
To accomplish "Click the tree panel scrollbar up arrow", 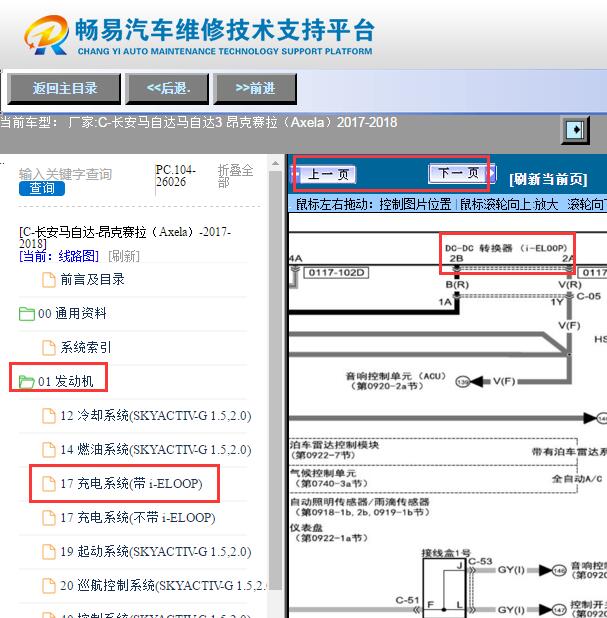I will coord(276,163).
